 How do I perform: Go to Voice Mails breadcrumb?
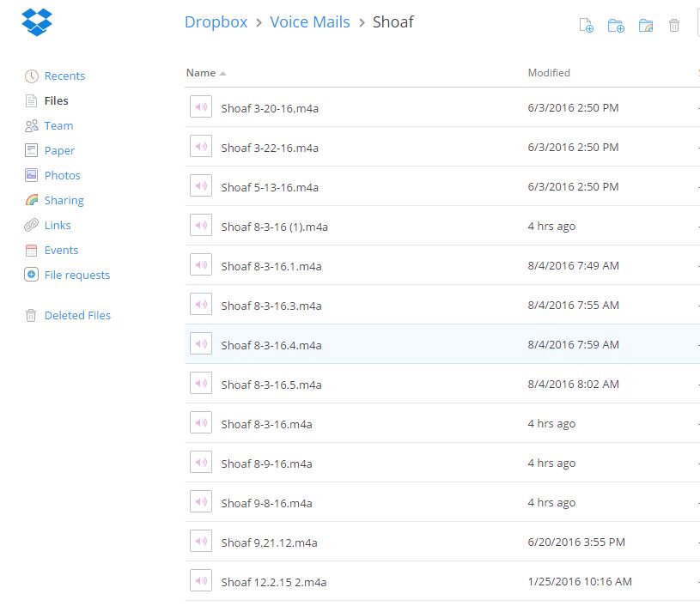click(310, 21)
